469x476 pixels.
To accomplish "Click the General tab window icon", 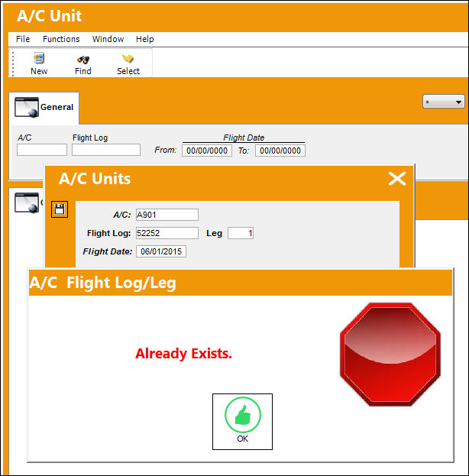I will coord(27,107).
